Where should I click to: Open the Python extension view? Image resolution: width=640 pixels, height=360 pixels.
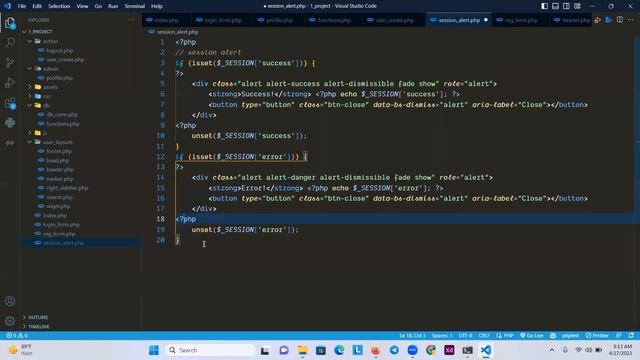click(10, 122)
